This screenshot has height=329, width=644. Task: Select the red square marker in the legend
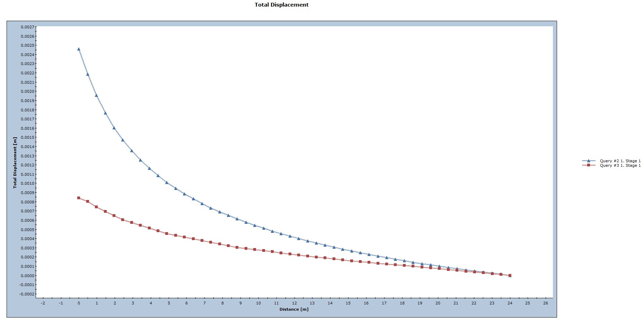(x=588, y=165)
